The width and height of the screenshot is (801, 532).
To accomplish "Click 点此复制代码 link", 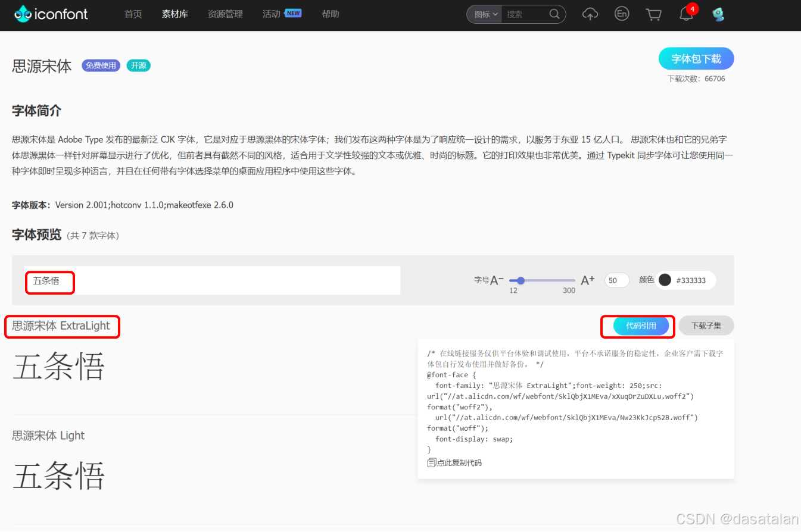I will (459, 462).
